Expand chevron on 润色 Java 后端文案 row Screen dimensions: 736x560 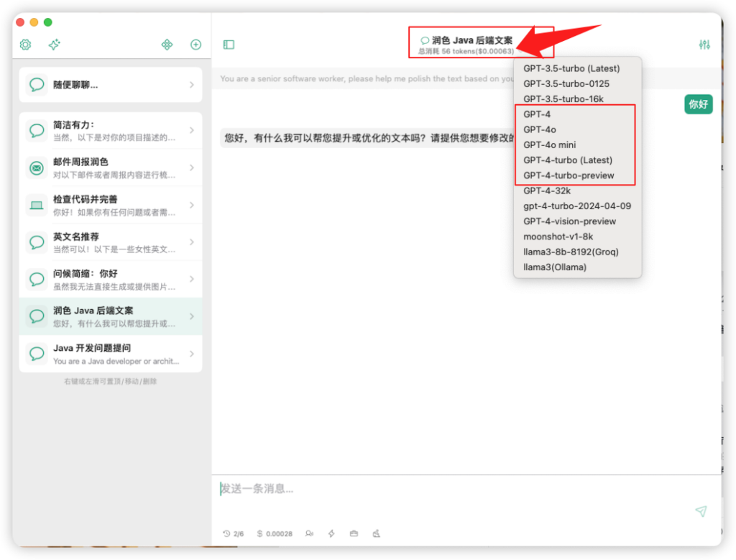[191, 317]
